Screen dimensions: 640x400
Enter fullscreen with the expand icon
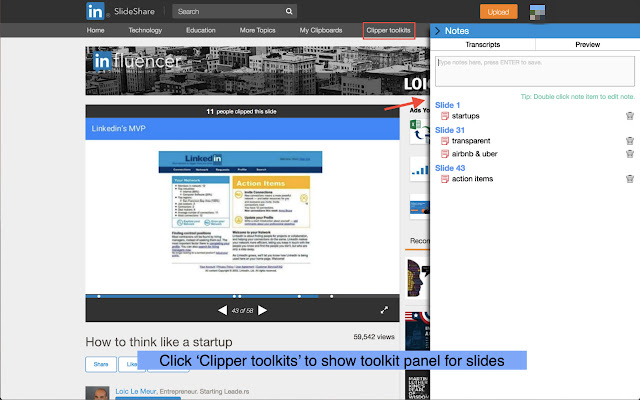384,310
